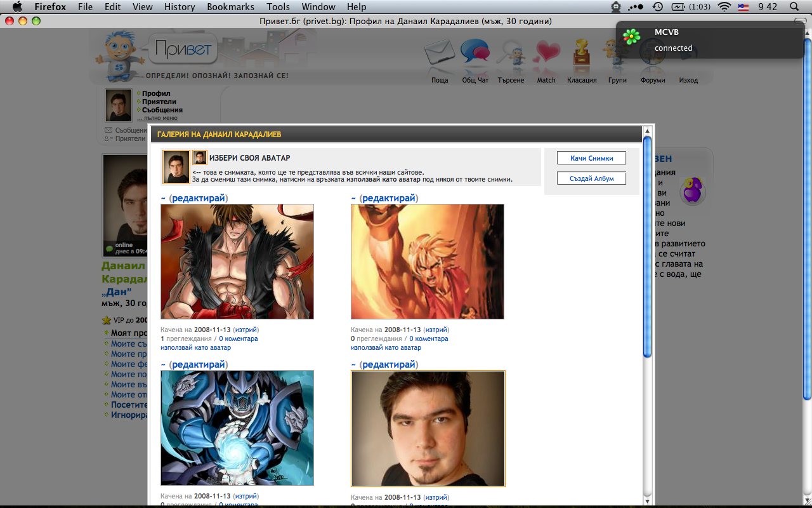The image size is (812, 508).
Task: Click 0 коментара under muscular fighter image
Action: 239,338
